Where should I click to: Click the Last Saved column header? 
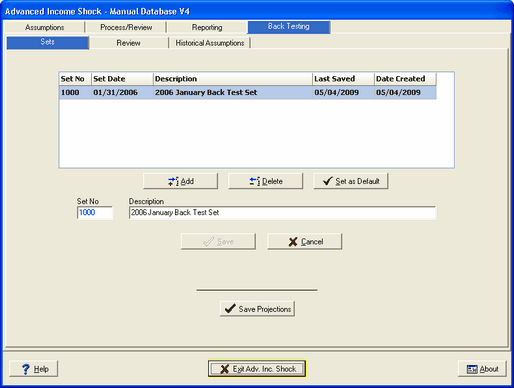[x=343, y=79]
